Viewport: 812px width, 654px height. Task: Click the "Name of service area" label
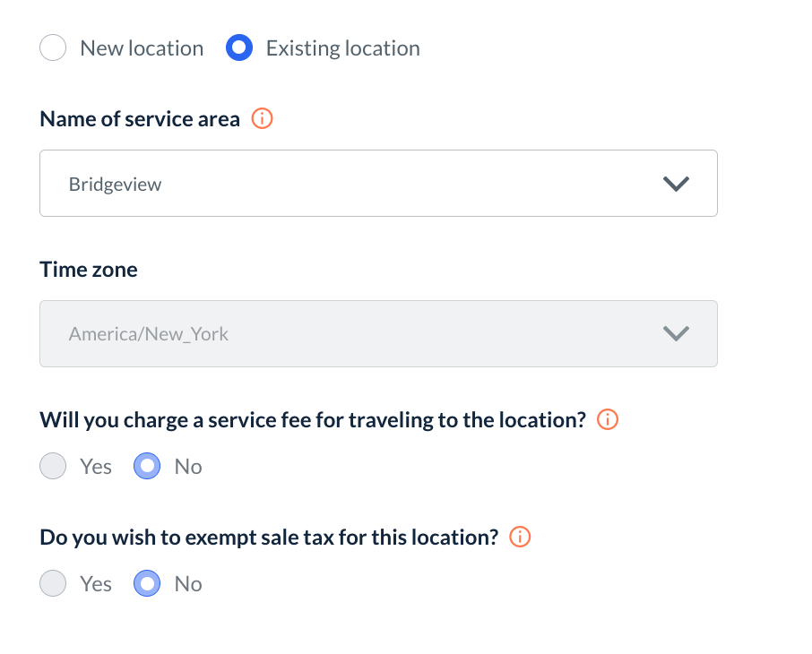coord(140,119)
